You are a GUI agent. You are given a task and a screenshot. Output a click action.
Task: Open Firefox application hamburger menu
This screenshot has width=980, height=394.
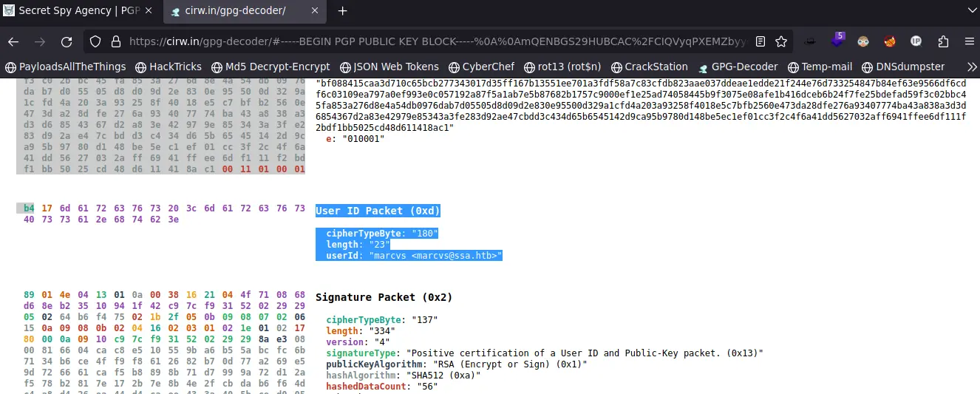click(x=968, y=41)
